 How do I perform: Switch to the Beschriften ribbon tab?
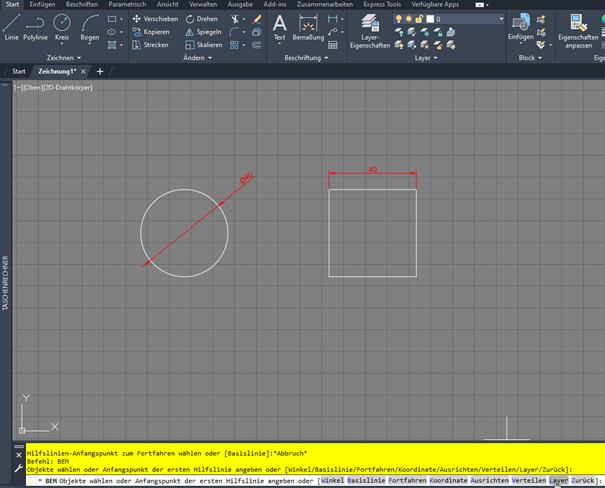click(82, 4)
